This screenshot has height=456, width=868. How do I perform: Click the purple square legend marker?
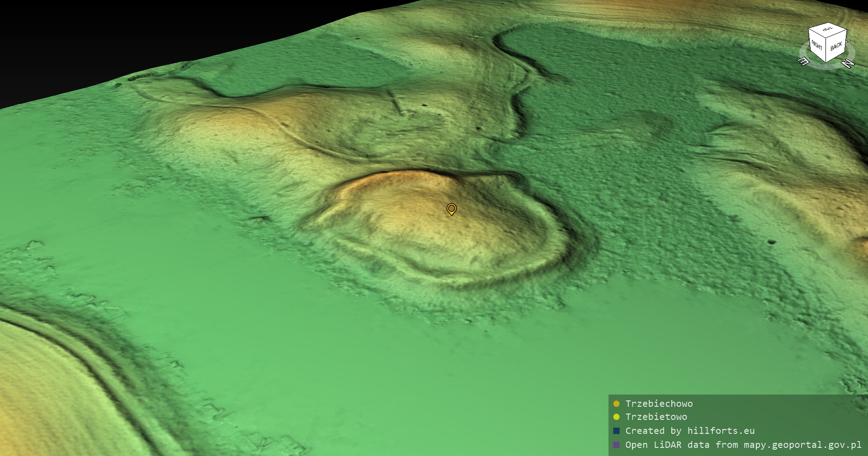coord(616,445)
